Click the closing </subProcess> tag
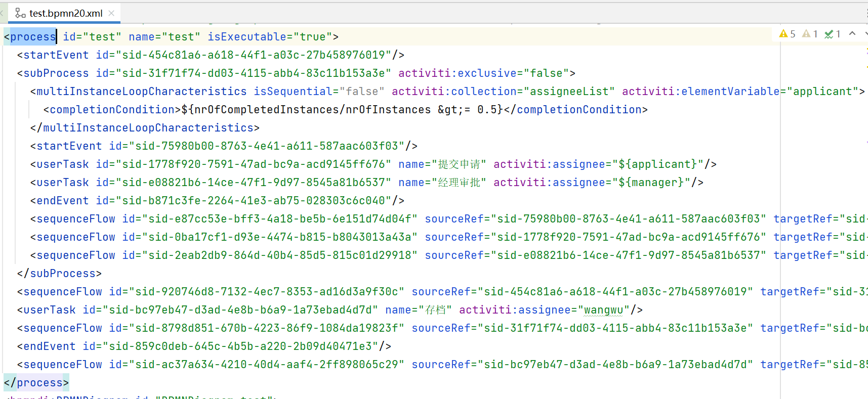The image size is (868, 399). [x=59, y=274]
